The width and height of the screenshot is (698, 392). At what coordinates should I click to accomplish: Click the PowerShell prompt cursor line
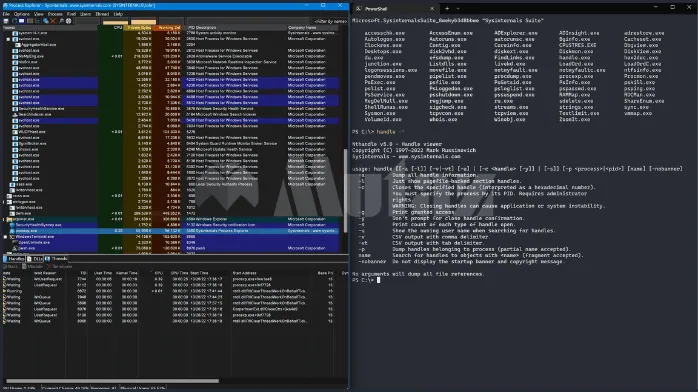click(366, 280)
